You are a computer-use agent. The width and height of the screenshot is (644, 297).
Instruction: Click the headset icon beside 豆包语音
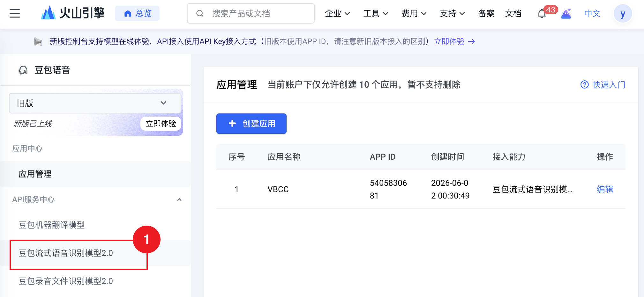point(23,70)
